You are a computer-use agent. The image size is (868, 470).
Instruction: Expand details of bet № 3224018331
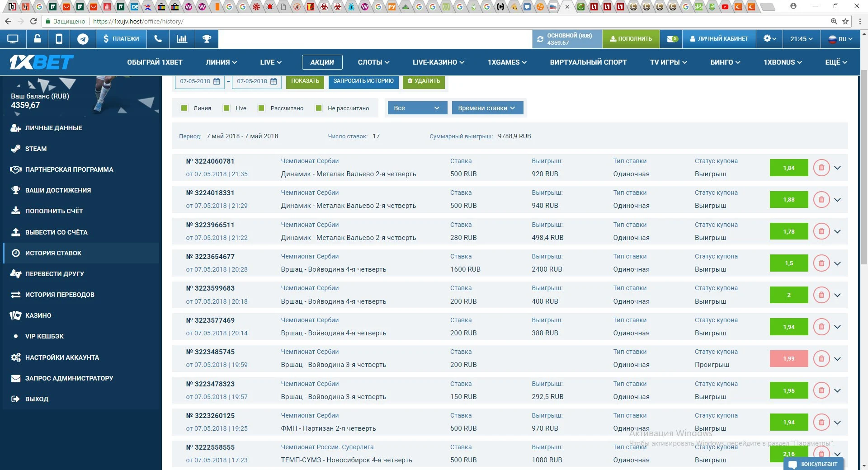coord(837,200)
